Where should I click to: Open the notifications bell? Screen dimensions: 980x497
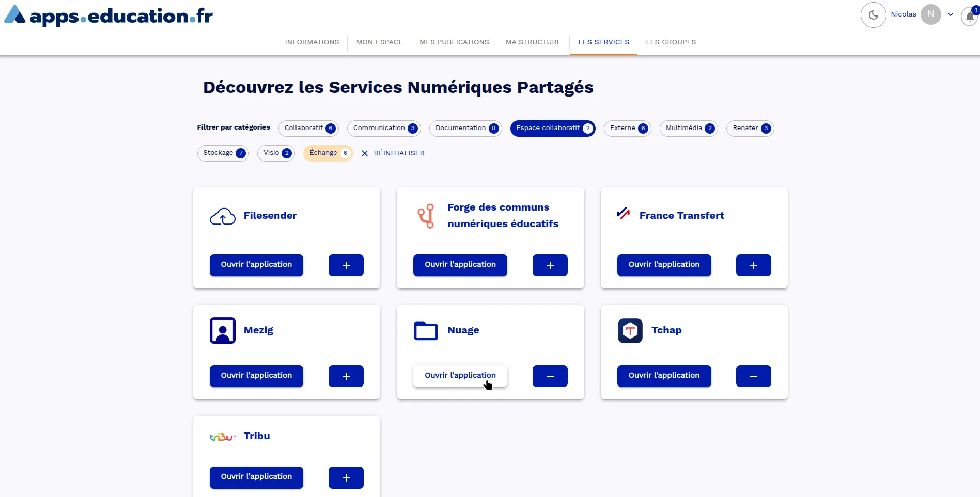coord(970,16)
